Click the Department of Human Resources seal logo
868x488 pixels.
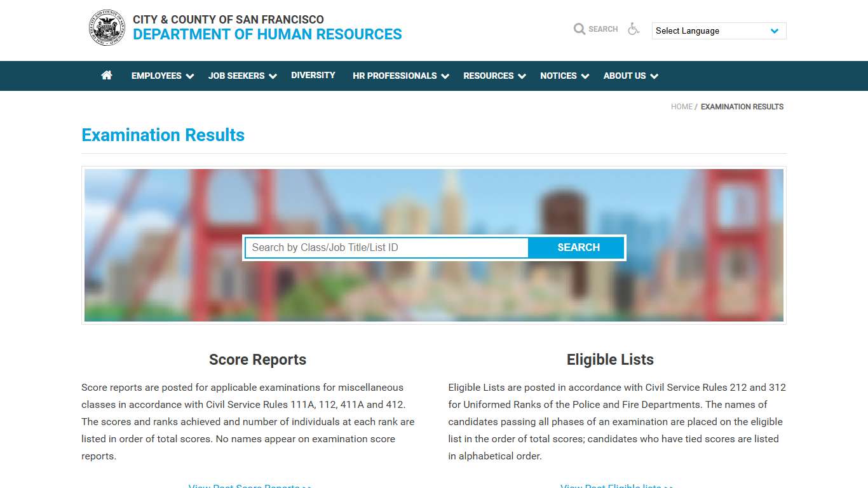pos(107,27)
